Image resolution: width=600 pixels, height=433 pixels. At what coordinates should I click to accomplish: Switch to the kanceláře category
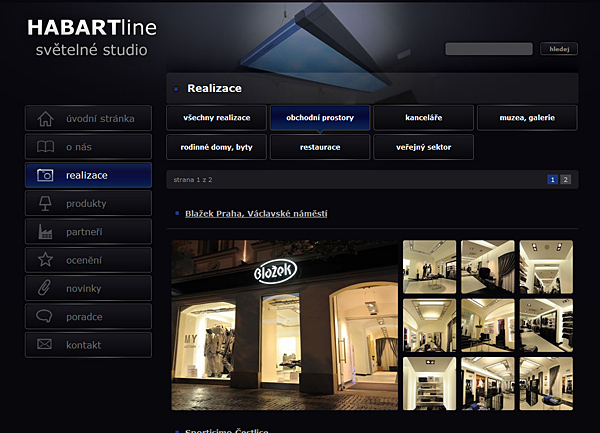pos(424,118)
